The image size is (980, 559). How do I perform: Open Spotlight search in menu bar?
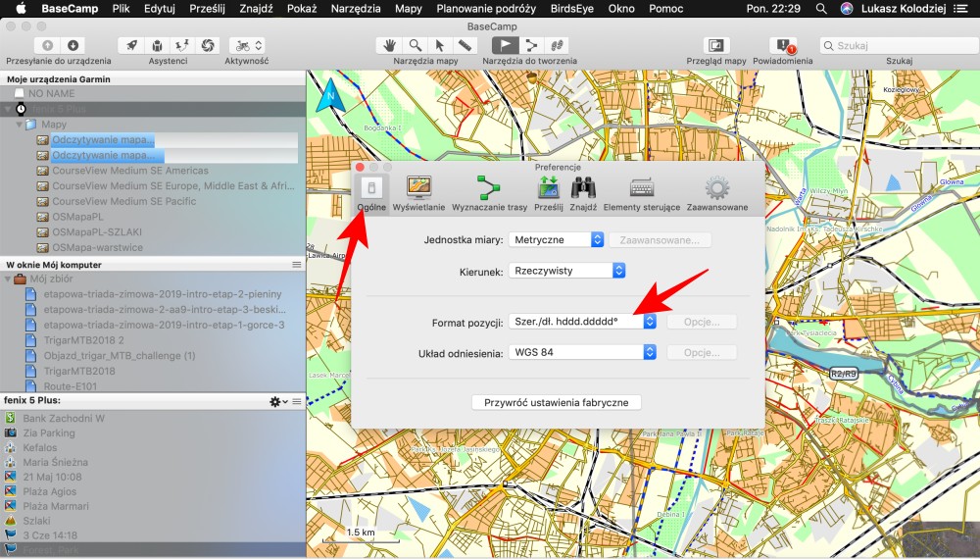pyautogui.click(x=821, y=9)
